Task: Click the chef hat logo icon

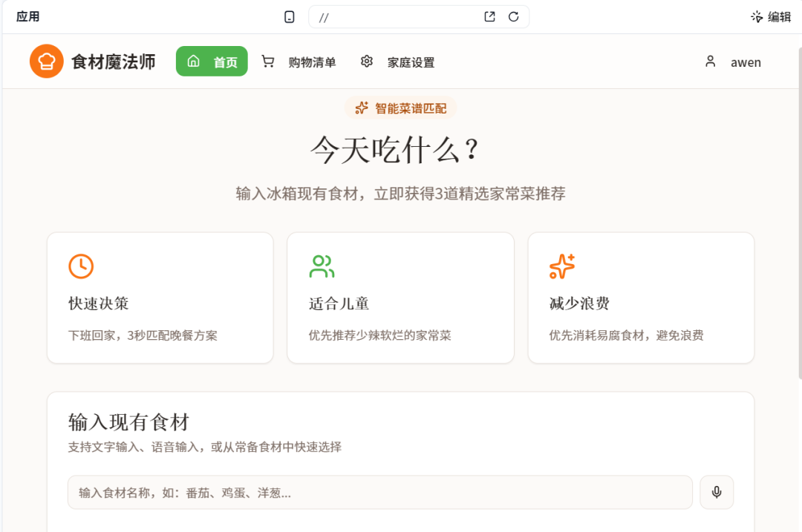Action: pyautogui.click(x=46, y=62)
